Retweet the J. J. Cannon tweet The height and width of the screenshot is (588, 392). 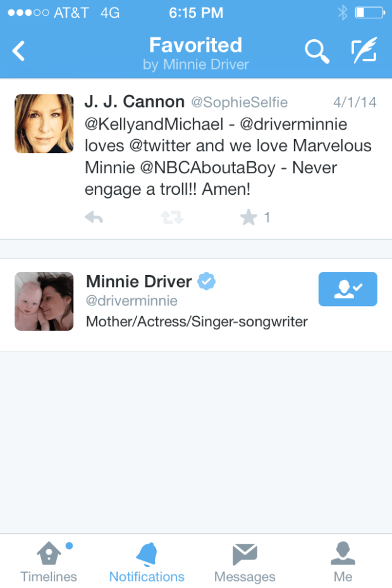[x=171, y=218]
